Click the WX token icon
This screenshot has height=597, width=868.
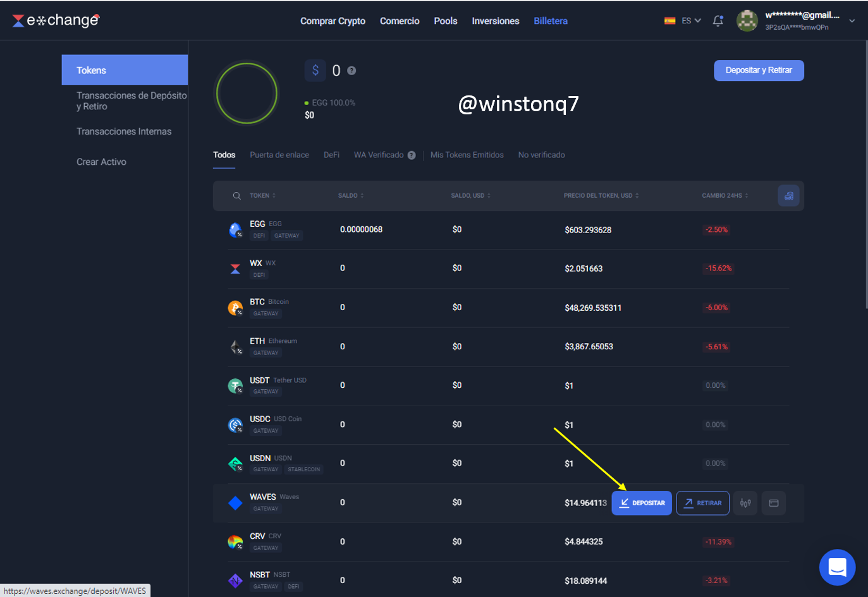coord(235,268)
